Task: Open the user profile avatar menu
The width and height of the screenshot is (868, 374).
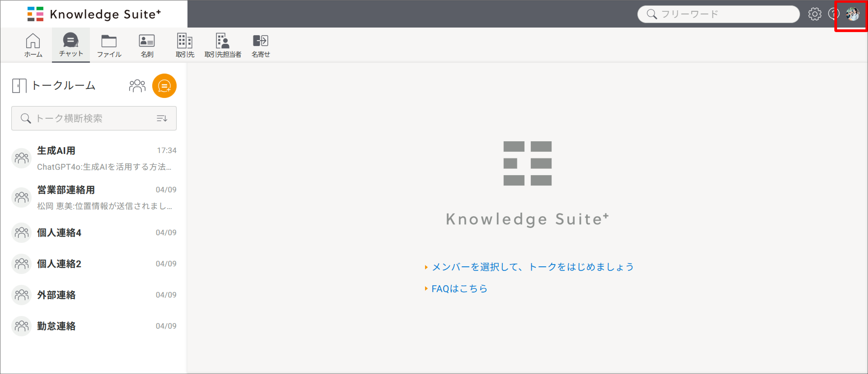Action: pyautogui.click(x=852, y=14)
